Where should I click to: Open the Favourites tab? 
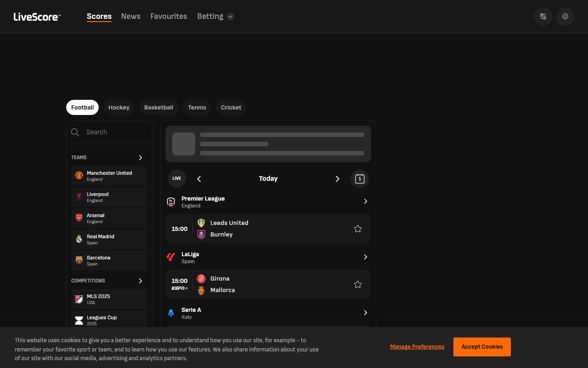coord(169,17)
